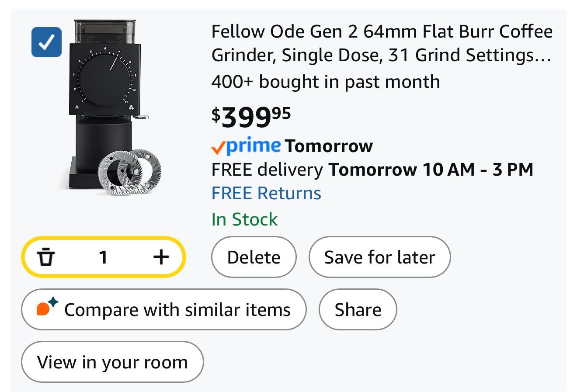Increase quantity with the plus icon
This screenshot has width=577, height=392.
coord(161,257)
